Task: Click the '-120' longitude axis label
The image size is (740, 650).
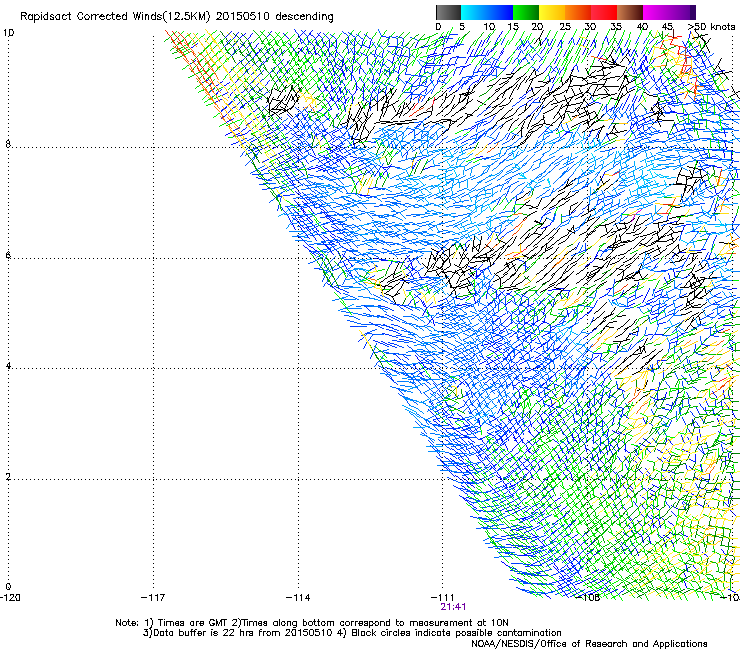Action: pyautogui.click(x=10, y=598)
